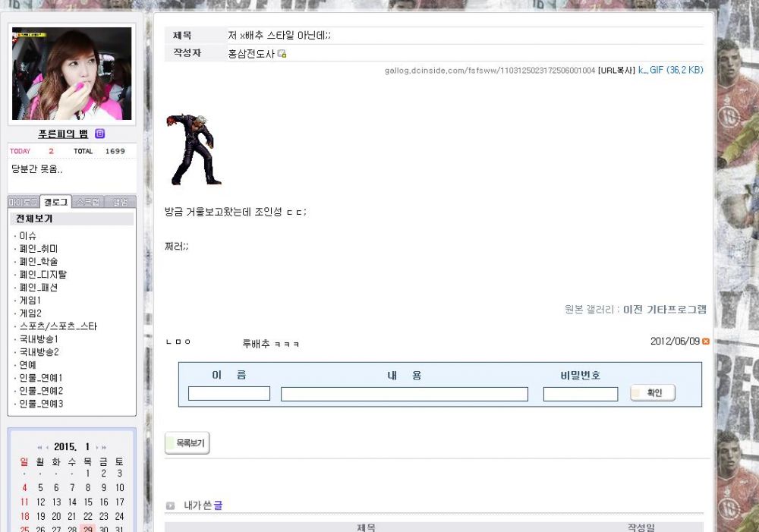Viewport: 759px width, 532px height.
Task: Focus the 이름 input field
Action: 229,394
